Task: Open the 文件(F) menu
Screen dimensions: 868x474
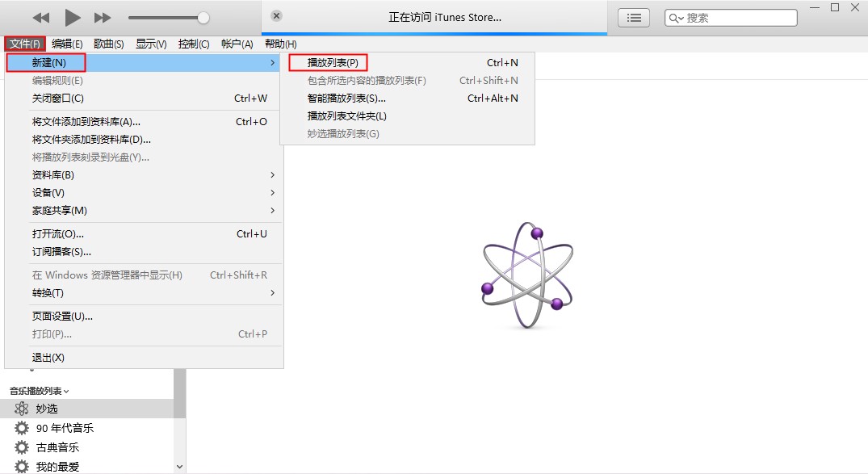Action: pos(25,44)
